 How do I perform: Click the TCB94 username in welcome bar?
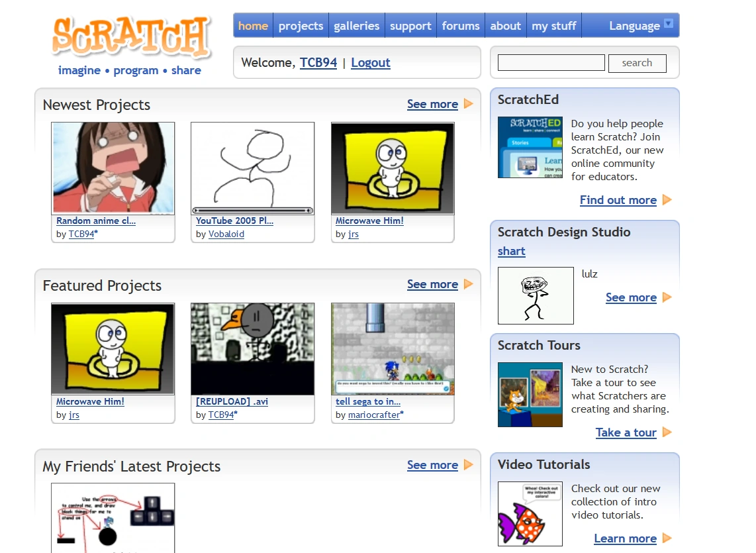click(x=318, y=63)
